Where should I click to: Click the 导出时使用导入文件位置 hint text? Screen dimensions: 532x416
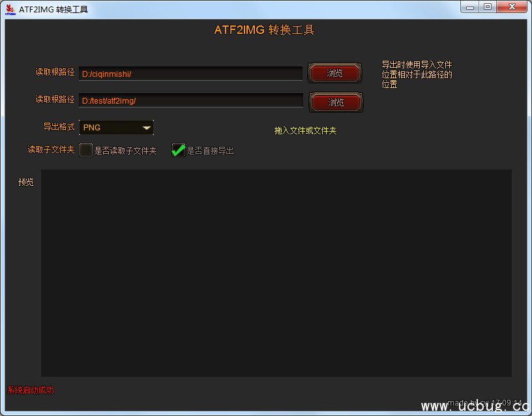(417, 74)
